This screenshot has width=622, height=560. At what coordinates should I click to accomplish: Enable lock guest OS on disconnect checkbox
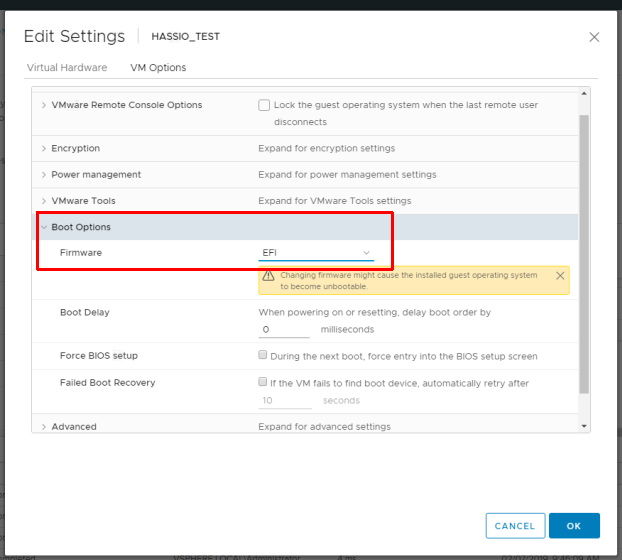click(264, 105)
